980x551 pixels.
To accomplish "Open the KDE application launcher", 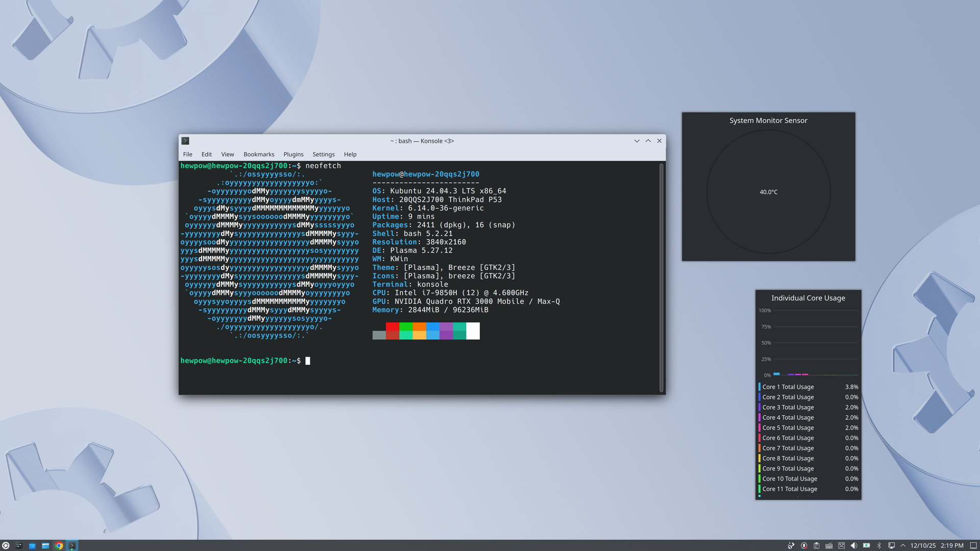I will click(6, 545).
